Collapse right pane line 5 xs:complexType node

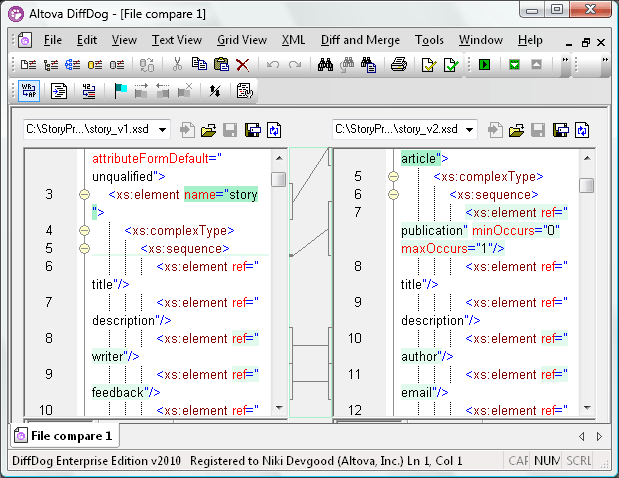[393, 176]
